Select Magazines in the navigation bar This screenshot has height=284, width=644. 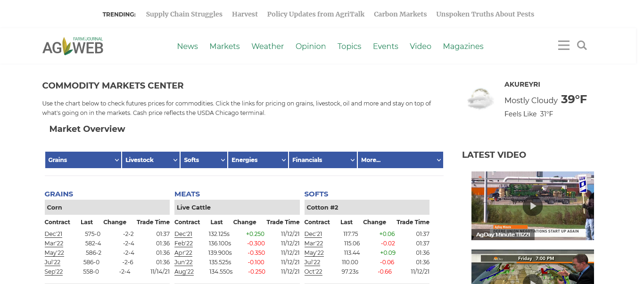coord(463,46)
